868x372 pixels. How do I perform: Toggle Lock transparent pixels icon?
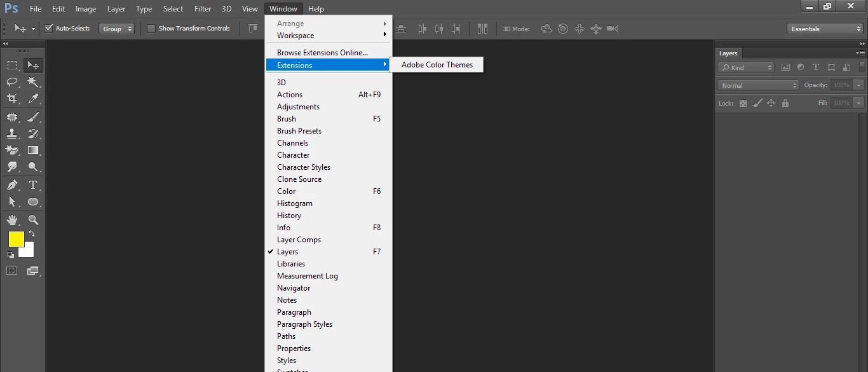pyautogui.click(x=743, y=103)
